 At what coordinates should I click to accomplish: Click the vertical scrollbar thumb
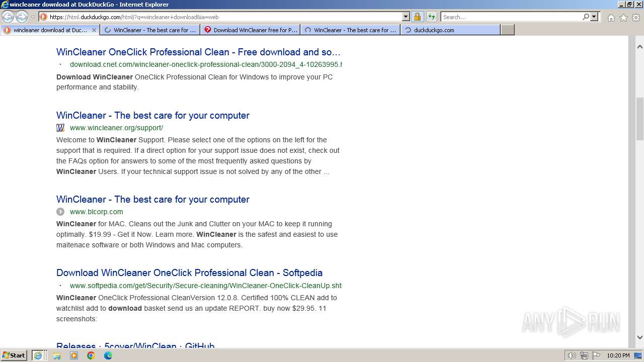tap(640, 118)
